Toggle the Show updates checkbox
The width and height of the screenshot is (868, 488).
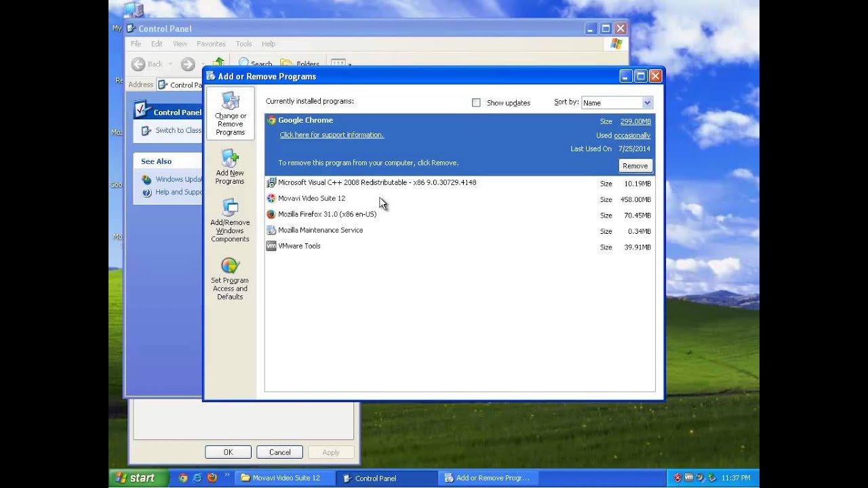tap(476, 103)
